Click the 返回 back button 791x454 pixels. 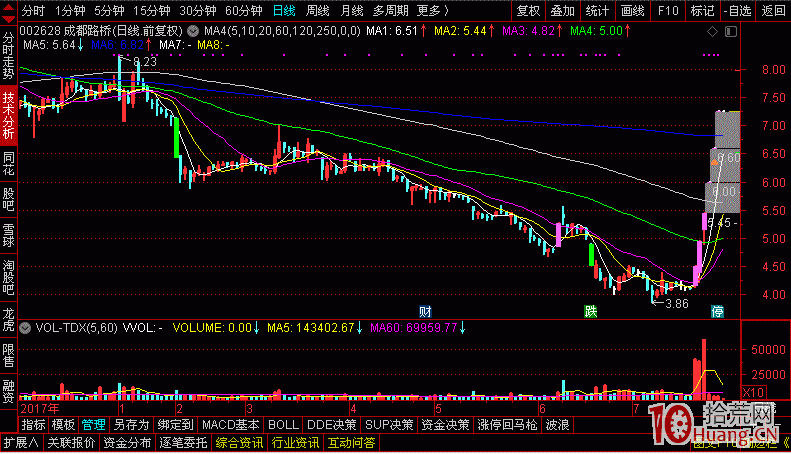(x=773, y=11)
